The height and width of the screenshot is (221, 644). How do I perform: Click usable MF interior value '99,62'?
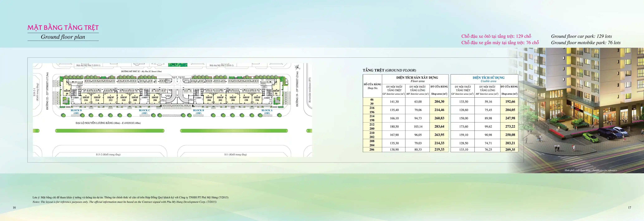(x=488, y=127)
